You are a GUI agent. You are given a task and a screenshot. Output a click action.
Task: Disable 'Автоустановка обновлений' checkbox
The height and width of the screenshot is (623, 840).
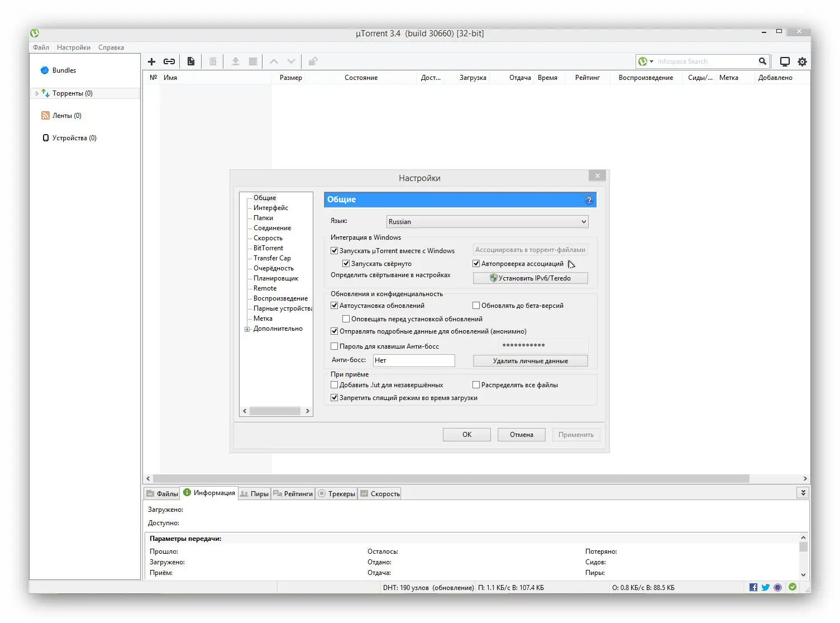tap(334, 306)
